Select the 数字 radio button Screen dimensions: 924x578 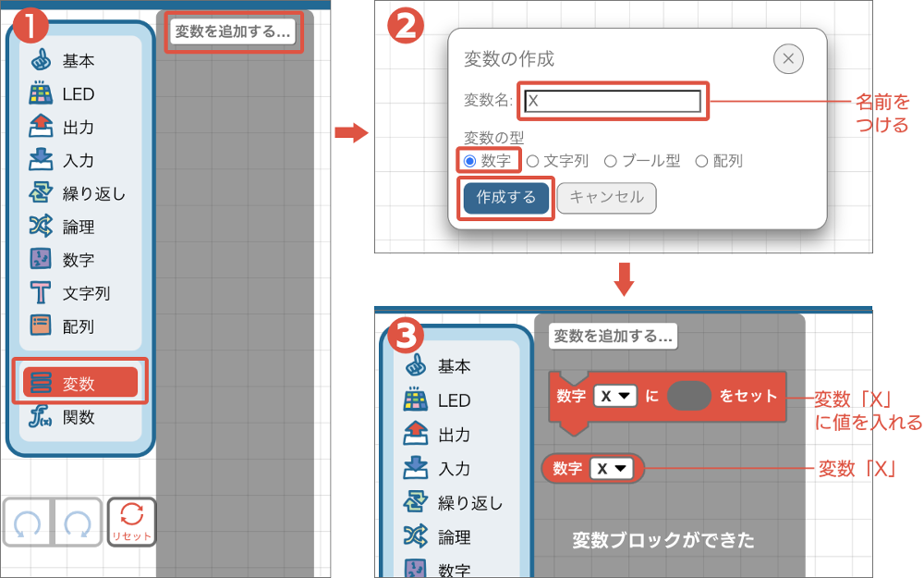point(469,161)
